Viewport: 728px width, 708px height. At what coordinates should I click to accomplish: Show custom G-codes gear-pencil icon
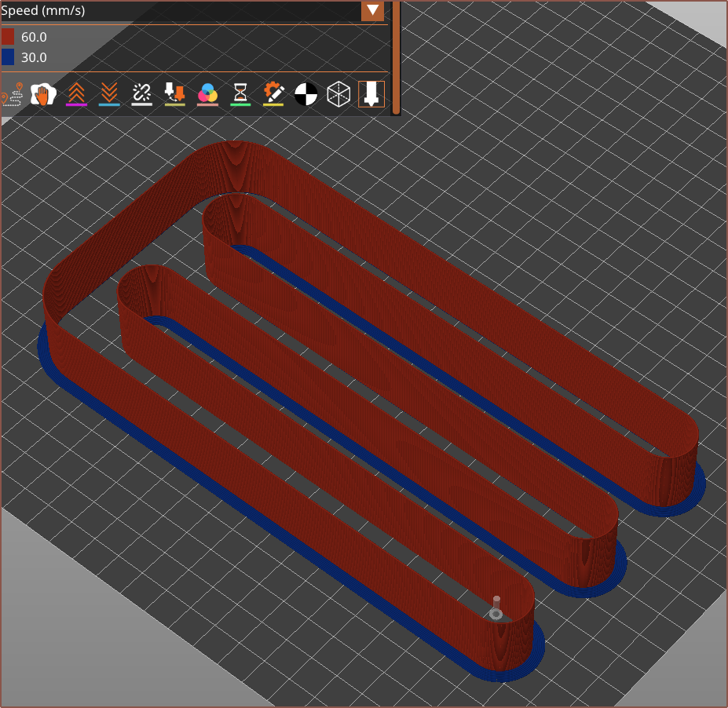tap(273, 94)
